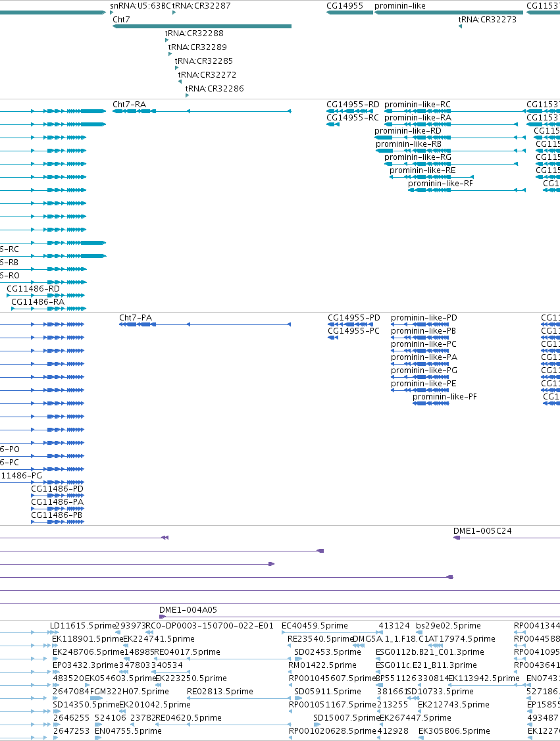
Task: Select the prominin-like-PF protein
Action: [430, 403]
